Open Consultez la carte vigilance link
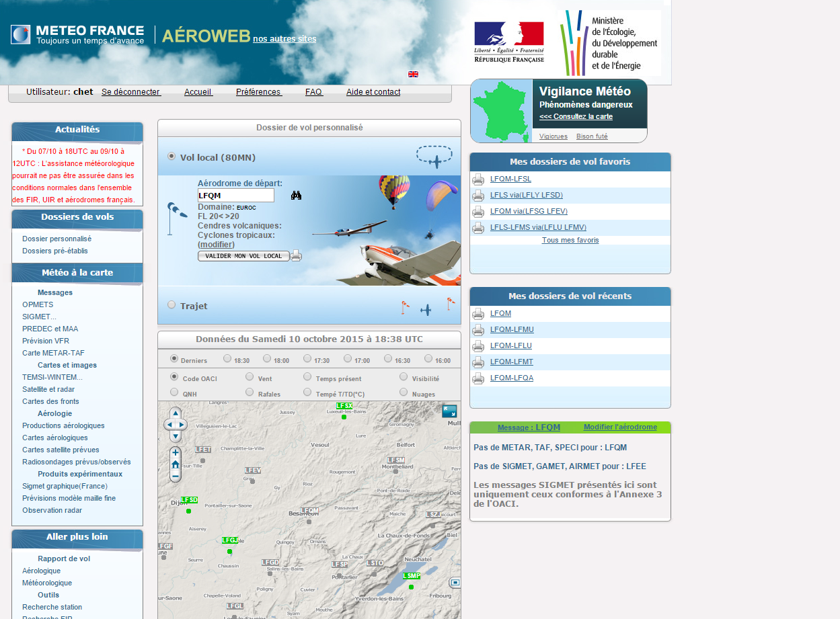 (x=576, y=116)
